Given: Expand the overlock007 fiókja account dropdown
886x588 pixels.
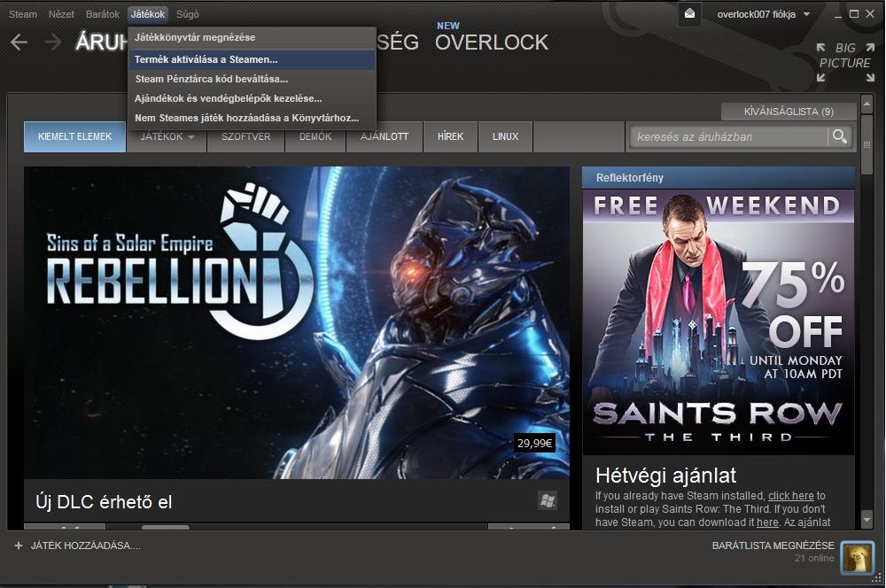Looking at the screenshot, I should 806,14.
